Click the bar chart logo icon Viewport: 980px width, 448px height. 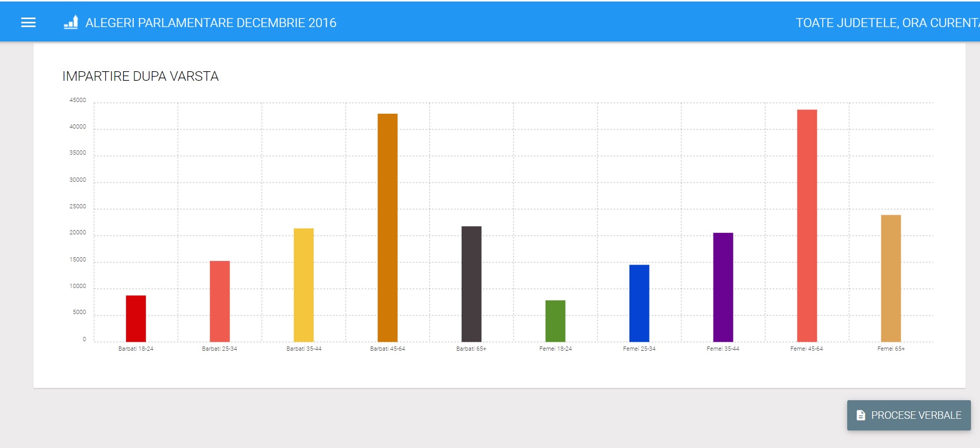tap(71, 22)
